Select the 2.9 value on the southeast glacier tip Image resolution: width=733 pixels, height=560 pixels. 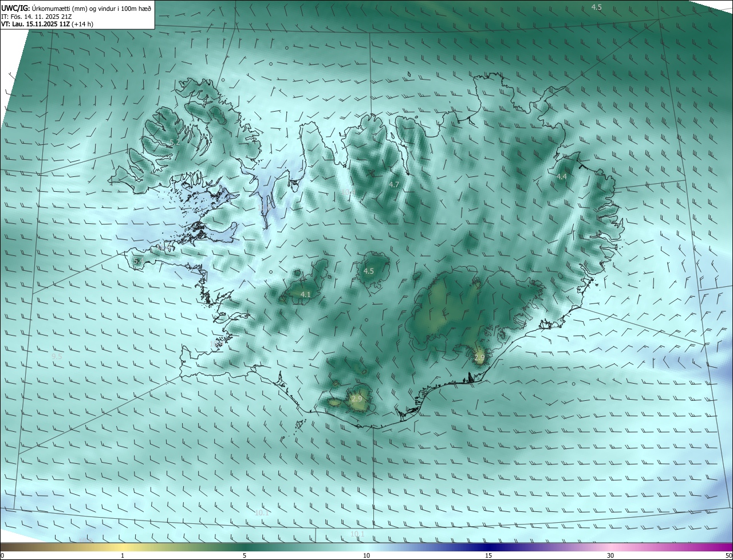pos(479,357)
